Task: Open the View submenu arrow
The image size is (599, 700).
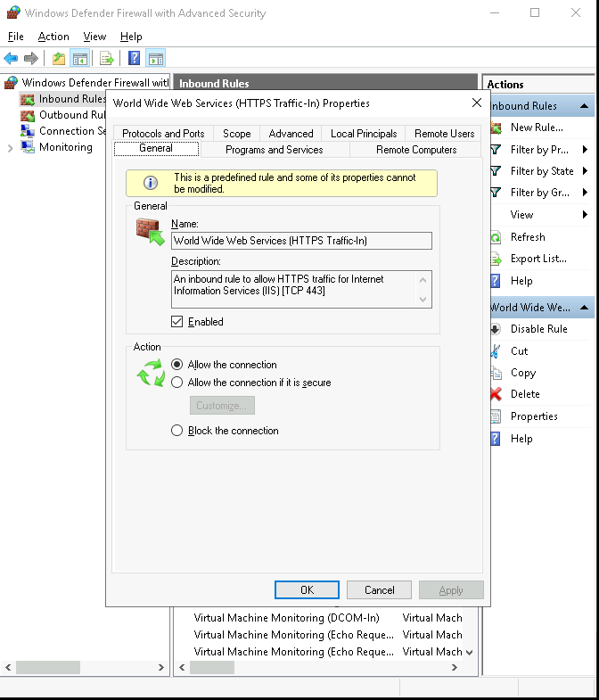Action: [x=585, y=215]
